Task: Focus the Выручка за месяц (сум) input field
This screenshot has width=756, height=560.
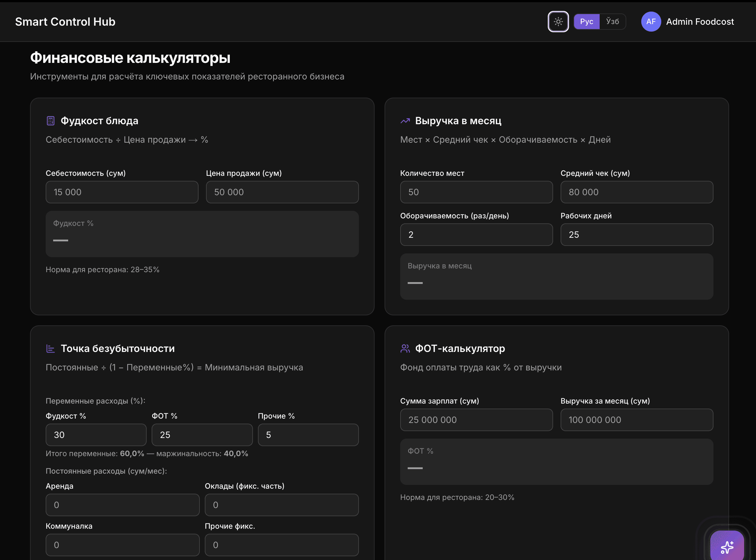Action: [x=637, y=420]
